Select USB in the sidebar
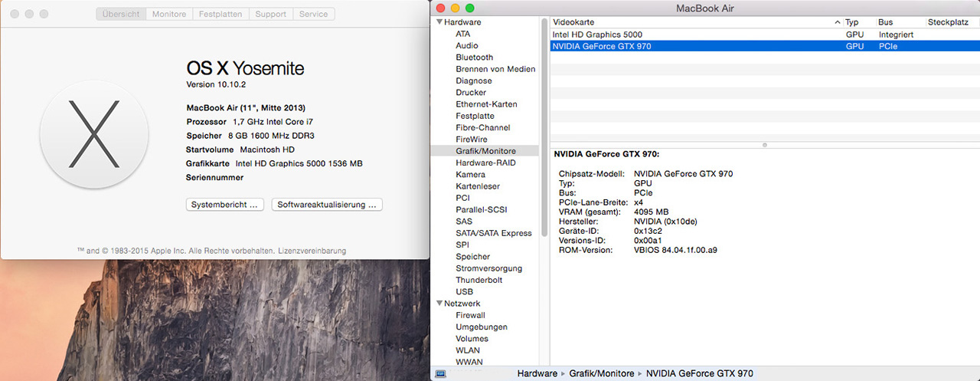Image resolution: width=980 pixels, height=381 pixels. pos(464,291)
